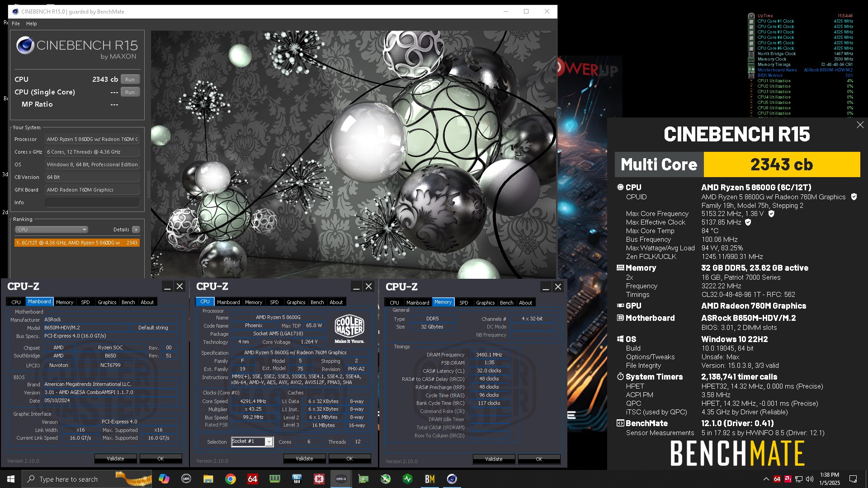Switch to SPD tab in left CPU-Z
The image size is (868, 488).
(x=85, y=302)
